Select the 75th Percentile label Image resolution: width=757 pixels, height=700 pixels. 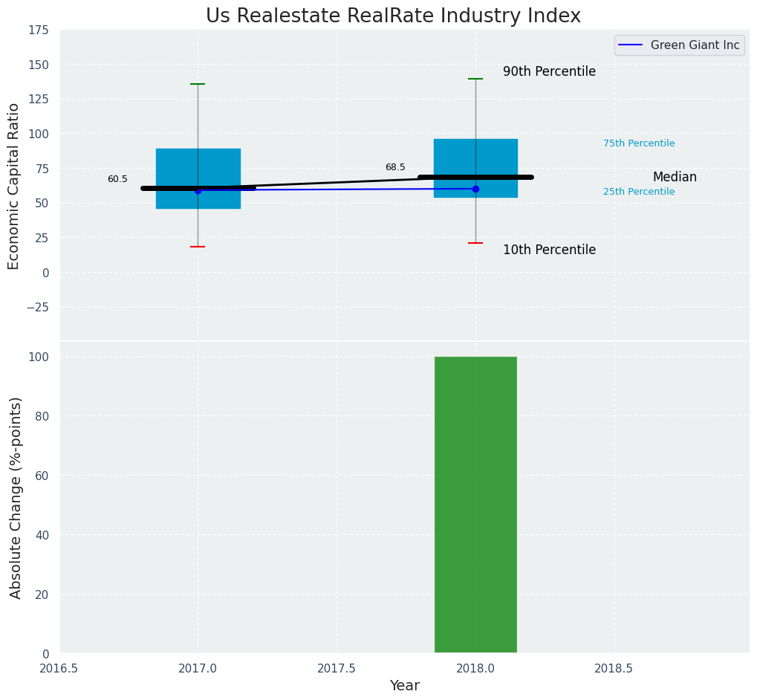639,143
